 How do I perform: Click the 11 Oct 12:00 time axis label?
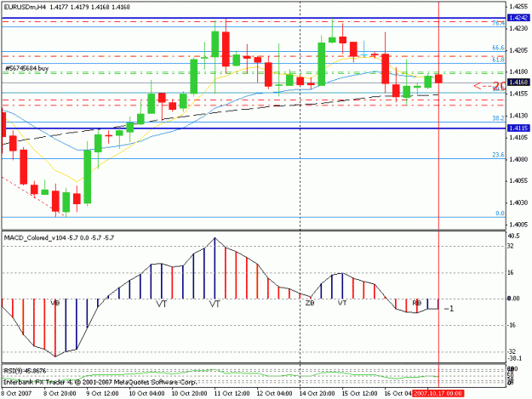232,394
